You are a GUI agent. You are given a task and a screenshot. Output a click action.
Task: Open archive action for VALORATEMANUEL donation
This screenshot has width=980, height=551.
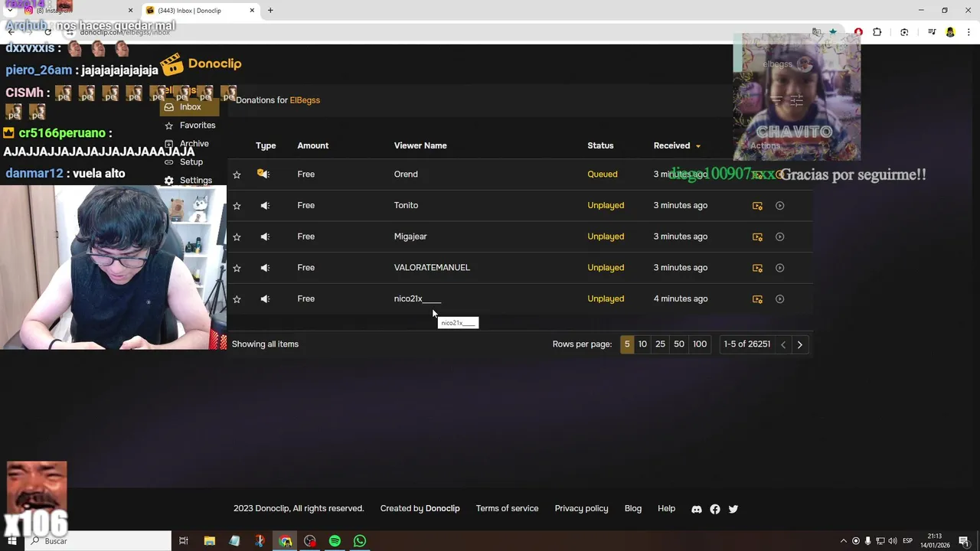(757, 268)
